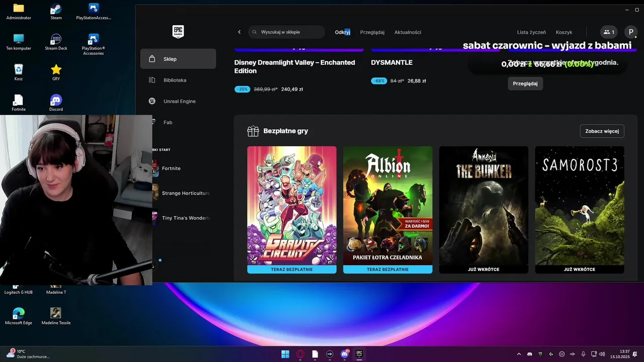
Task: Switch to Epic Games Launcher taskbar icon
Action: pos(359,354)
